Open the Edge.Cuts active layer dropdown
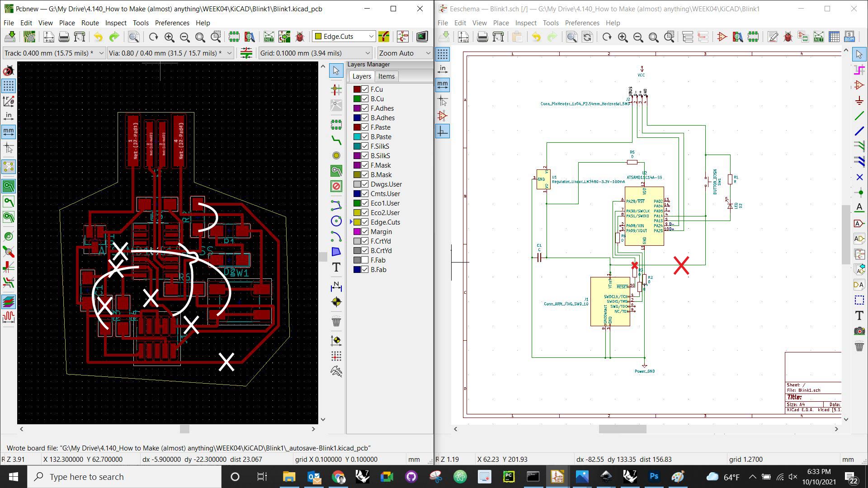The width and height of the screenshot is (868, 488). 344,36
